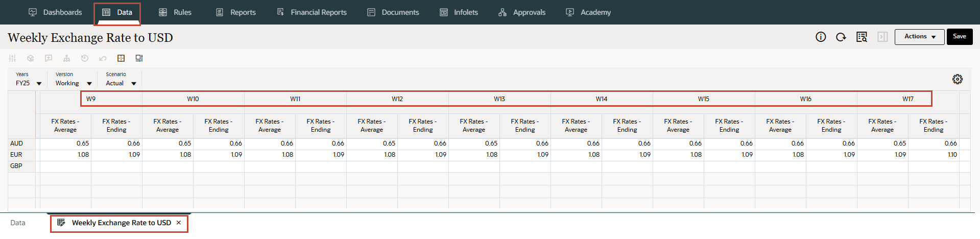
Task: Click EUR W9 ending cell 1.09
Action: pyautogui.click(x=116, y=155)
